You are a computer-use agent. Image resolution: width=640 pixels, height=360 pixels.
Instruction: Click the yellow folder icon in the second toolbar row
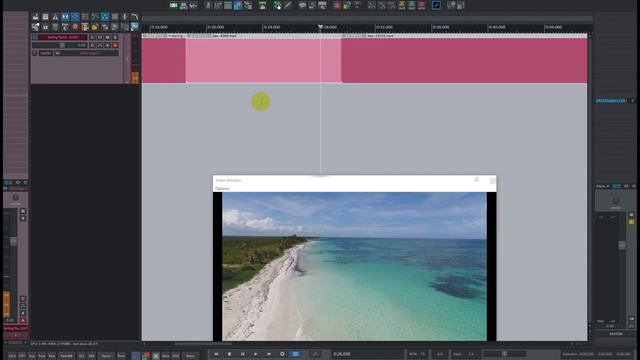(95, 27)
